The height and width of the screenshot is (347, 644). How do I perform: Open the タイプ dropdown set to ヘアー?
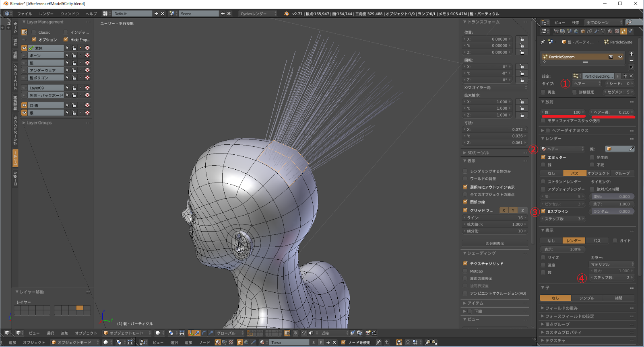(x=587, y=84)
